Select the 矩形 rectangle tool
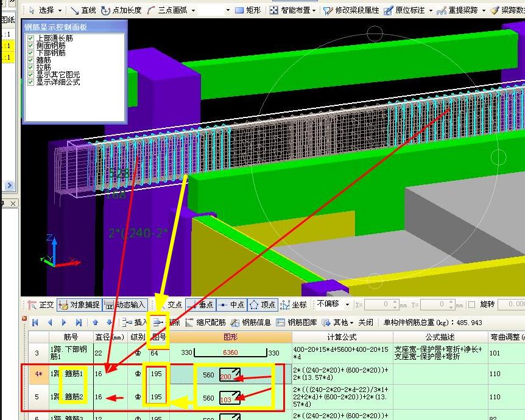Screen dimensions: 525x420 pyautogui.click(x=248, y=10)
